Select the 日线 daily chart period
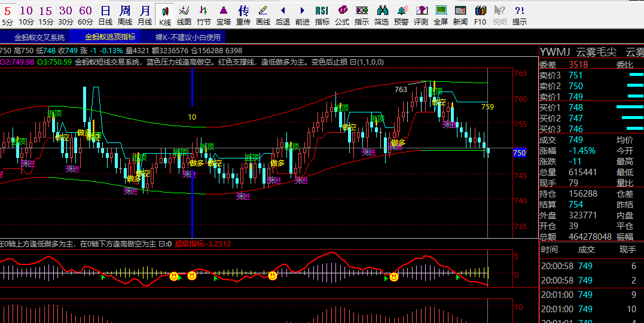This screenshot has height=323, width=644. coord(105,15)
